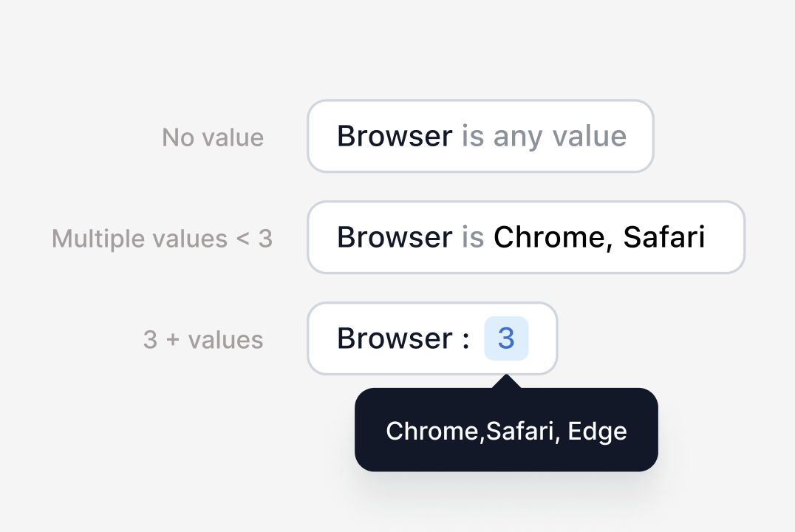
Task: Click 'Chrome, Safari' value text
Action: pos(600,237)
